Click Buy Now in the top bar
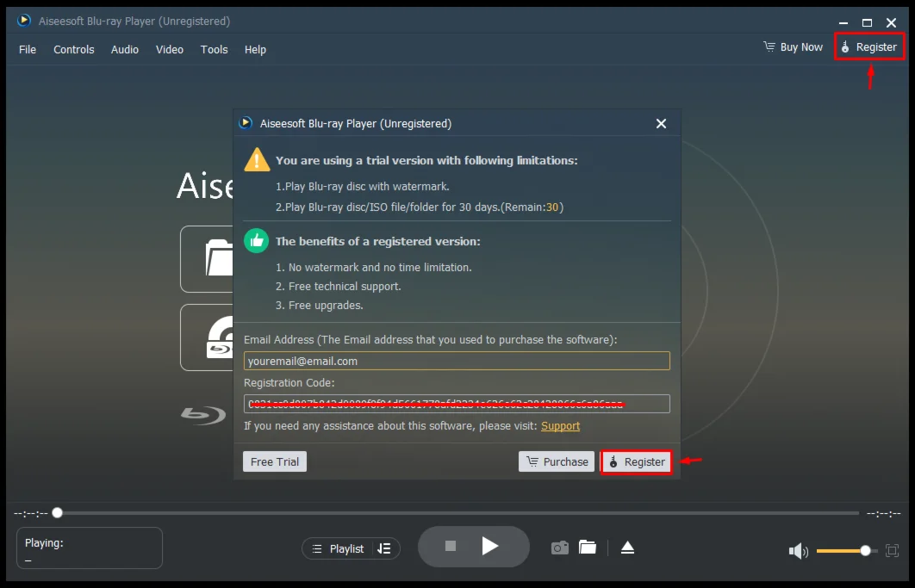The height and width of the screenshot is (588, 915). pyautogui.click(x=793, y=46)
